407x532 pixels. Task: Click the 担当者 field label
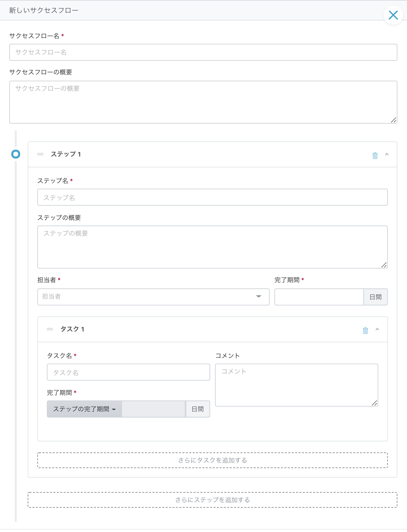pos(47,280)
